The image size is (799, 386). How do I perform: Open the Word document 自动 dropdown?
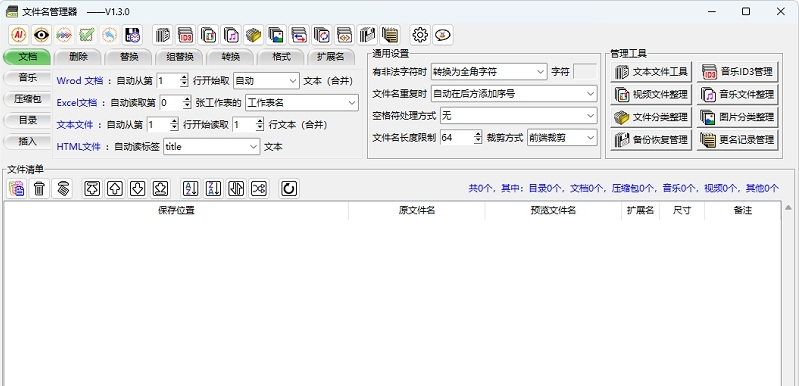(267, 80)
